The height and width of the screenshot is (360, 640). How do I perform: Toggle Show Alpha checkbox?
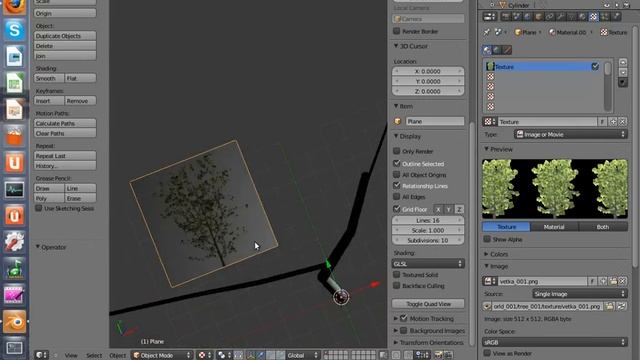tap(487, 239)
